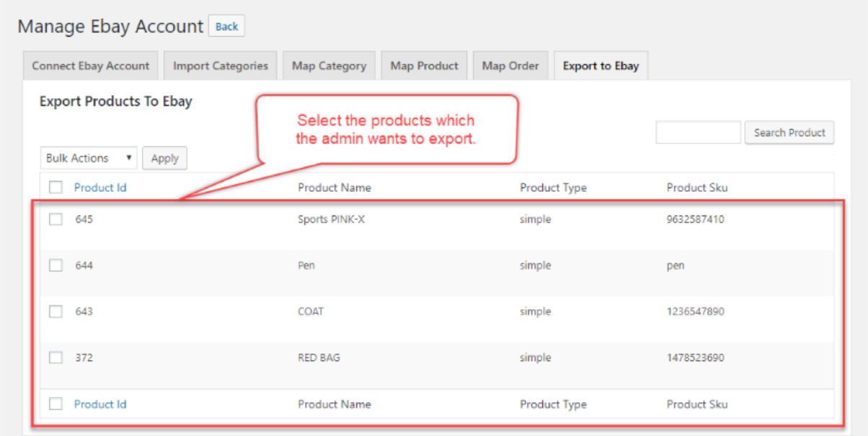Click the product ID 372 text
The image size is (868, 436).
(x=84, y=357)
